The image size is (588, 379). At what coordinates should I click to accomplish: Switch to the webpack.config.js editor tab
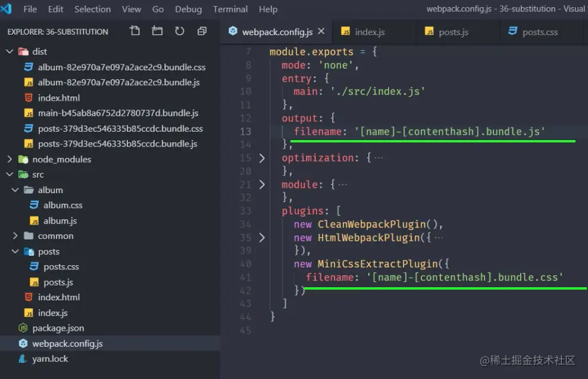pos(277,32)
